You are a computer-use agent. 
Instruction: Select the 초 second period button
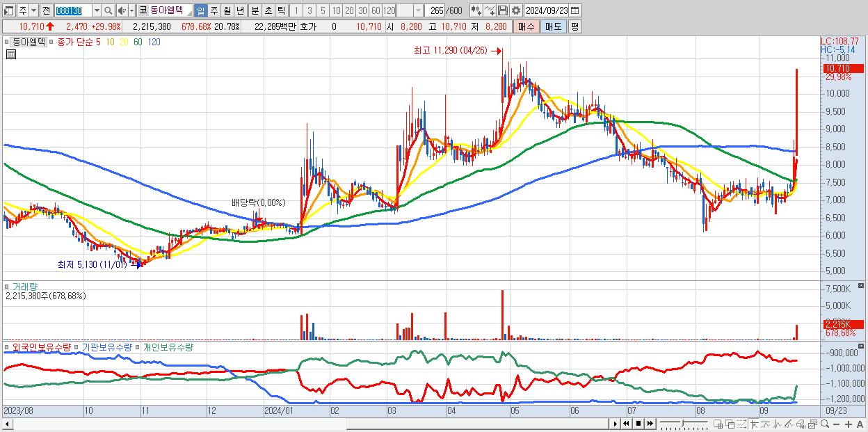point(268,10)
